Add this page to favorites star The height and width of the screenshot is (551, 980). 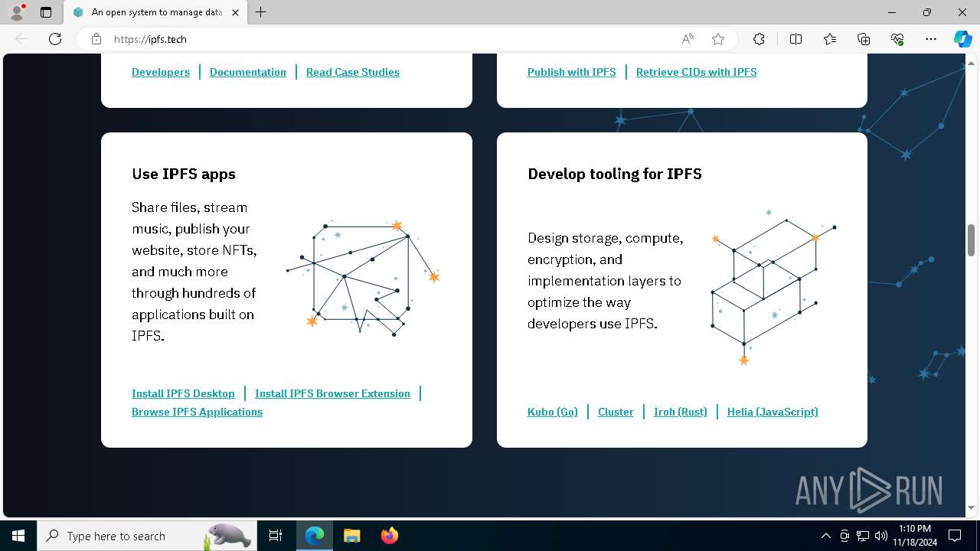[x=718, y=39]
